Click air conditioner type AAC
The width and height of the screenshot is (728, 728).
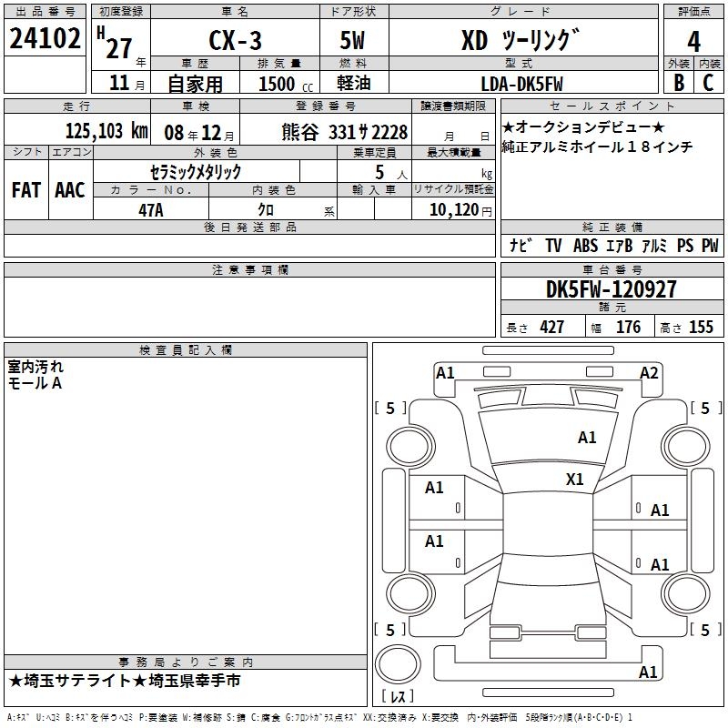coord(70,190)
